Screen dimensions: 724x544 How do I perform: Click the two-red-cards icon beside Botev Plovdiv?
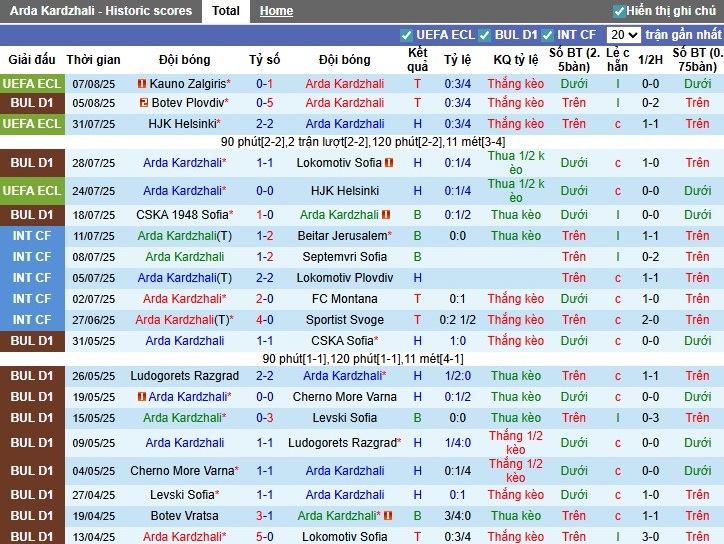point(144,103)
